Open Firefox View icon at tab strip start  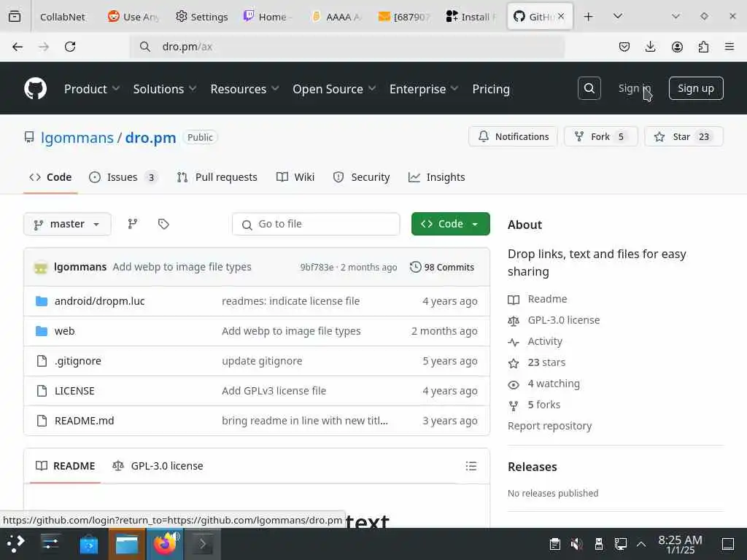pyautogui.click(x=15, y=17)
